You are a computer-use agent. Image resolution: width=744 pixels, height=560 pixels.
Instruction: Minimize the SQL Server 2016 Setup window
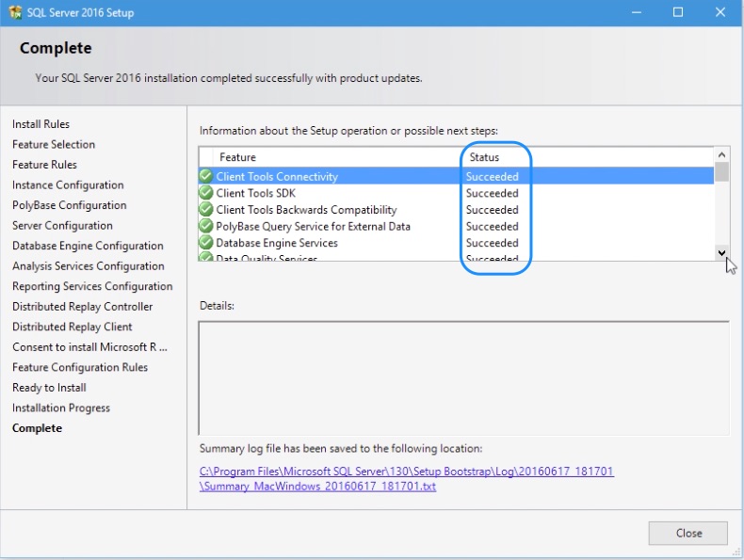click(637, 12)
